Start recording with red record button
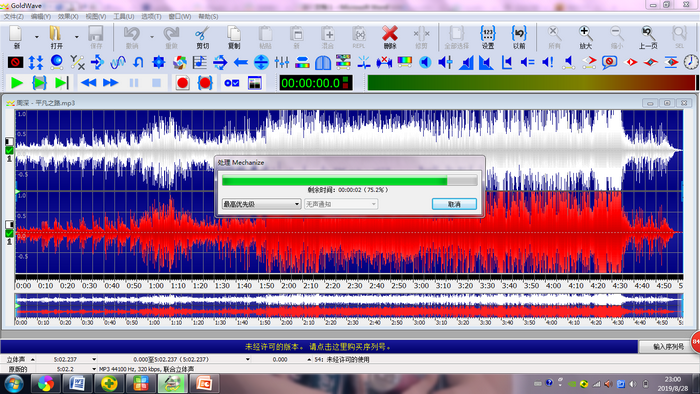The width and height of the screenshot is (700, 394). click(182, 83)
